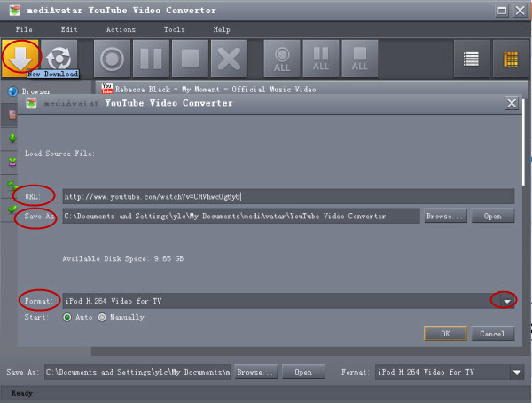
Task: Click the 'Ready' status bar text
Action: point(22,393)
